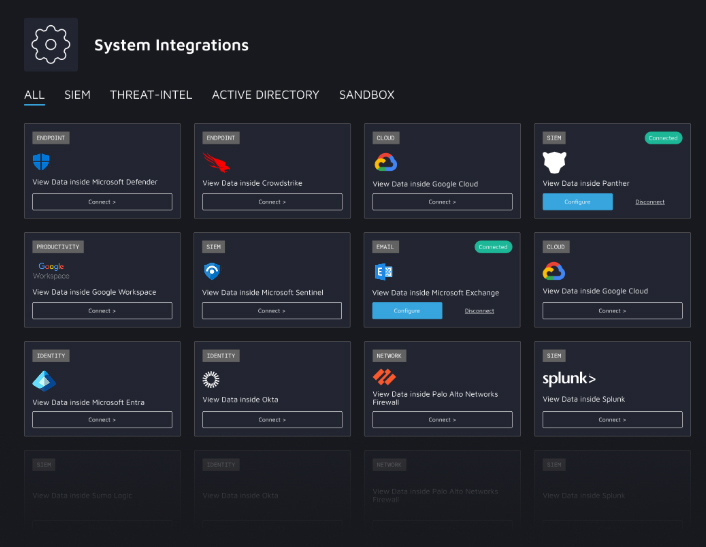Viewport: 706px width, 547px height.
Task: Click the System Integrations heading
Action: coord(171,45)
